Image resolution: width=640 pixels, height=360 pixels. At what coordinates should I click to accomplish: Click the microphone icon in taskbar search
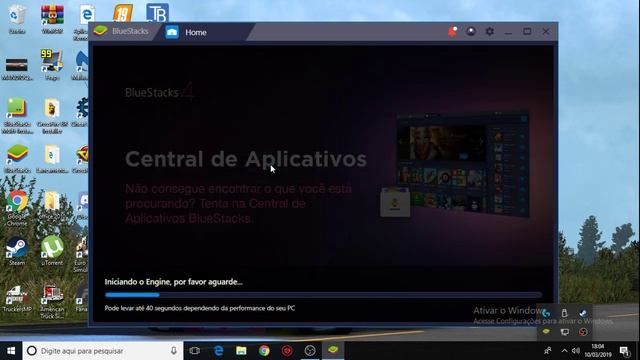174,351
